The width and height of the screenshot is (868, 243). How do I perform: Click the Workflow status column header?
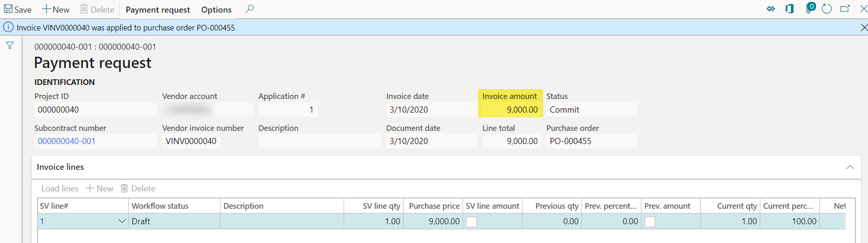click(x=160, y=206)
